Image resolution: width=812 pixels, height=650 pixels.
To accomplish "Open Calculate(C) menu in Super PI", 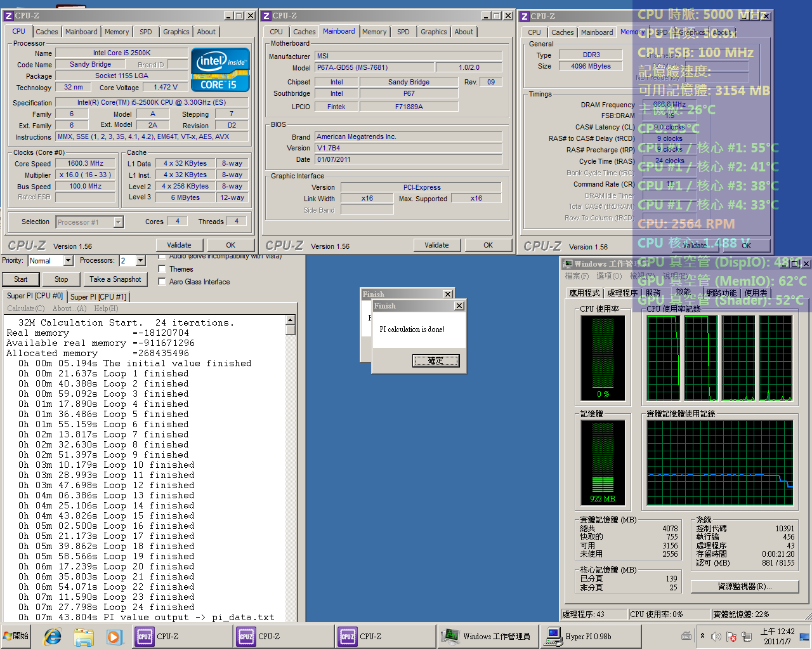I will click(x=26, y=308).
